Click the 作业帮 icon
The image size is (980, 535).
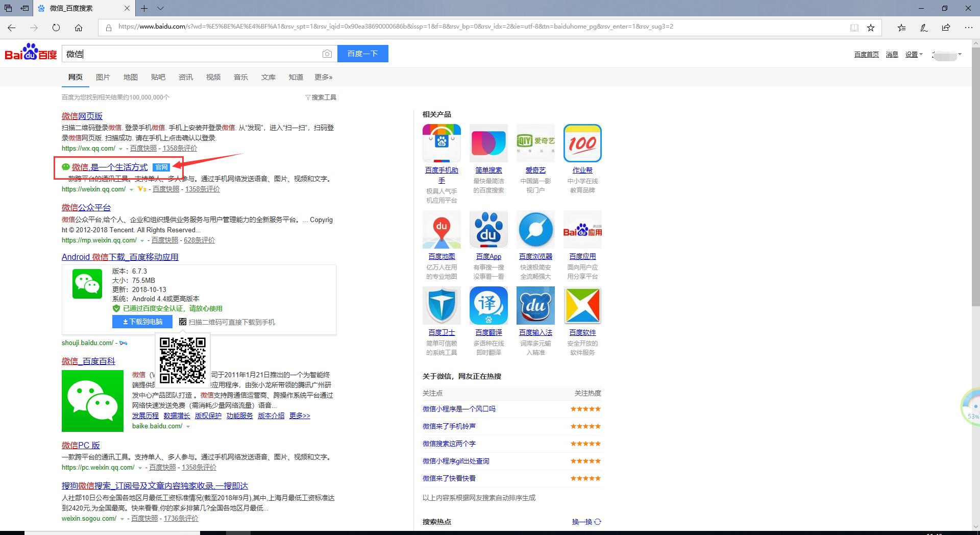click(x=582, y=143)
